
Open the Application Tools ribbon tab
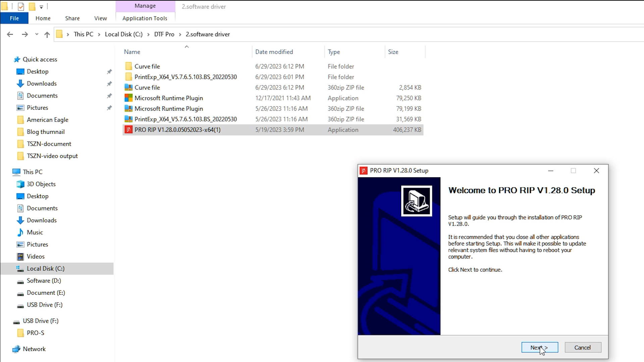point(145,18)
